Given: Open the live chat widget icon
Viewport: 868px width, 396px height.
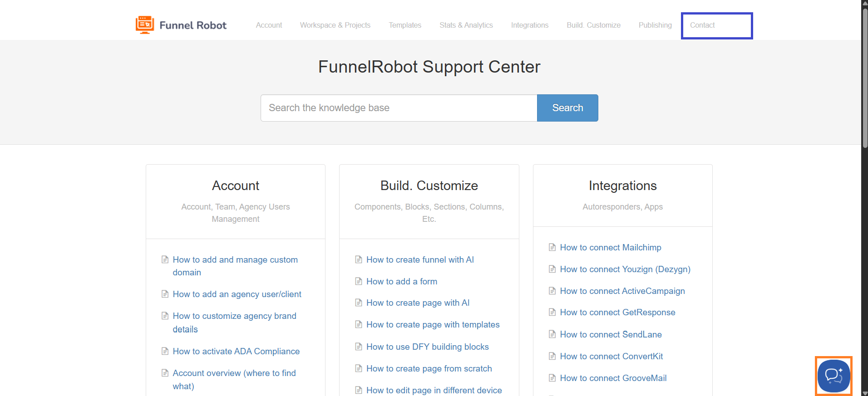Looking at the screenshot, I should pyautogui.click(x=833, y=376).
